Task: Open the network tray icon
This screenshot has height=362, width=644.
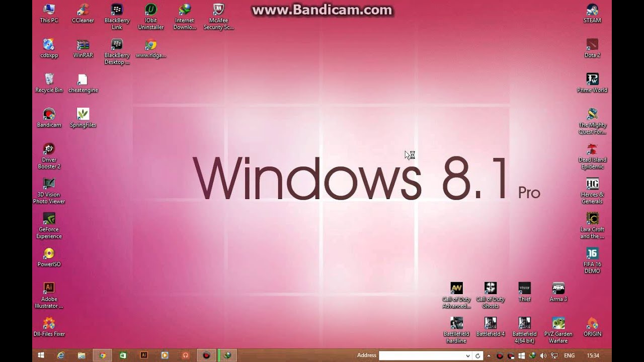Action: (554, 355)
